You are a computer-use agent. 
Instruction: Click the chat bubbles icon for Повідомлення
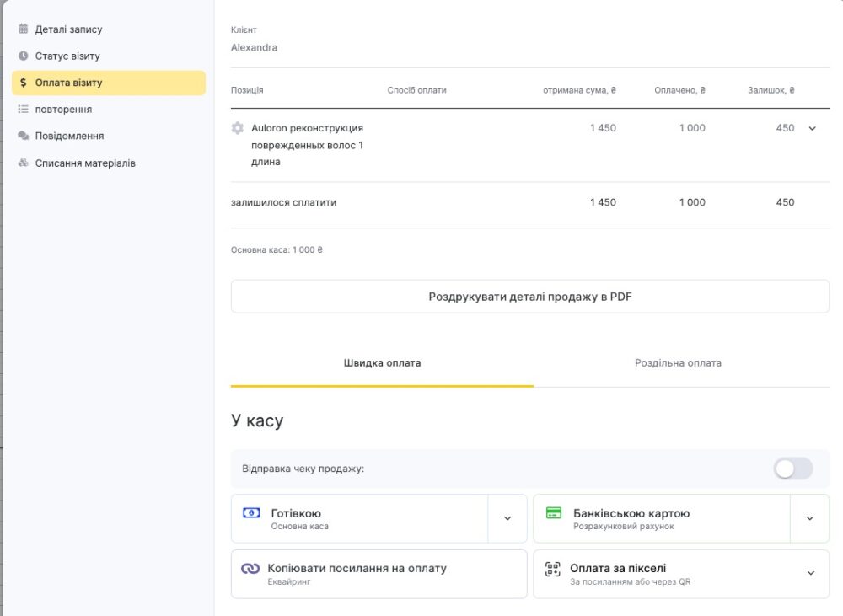[23, 136]
